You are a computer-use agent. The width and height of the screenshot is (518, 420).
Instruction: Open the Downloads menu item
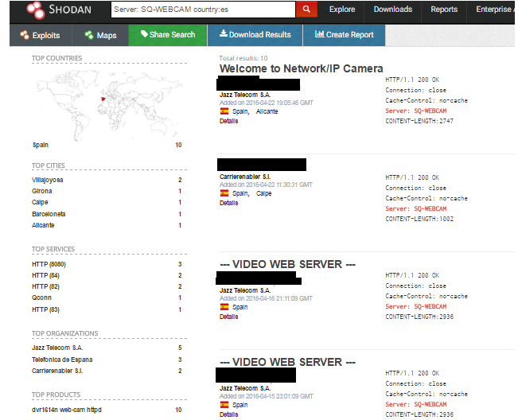(x=393, y=10)
